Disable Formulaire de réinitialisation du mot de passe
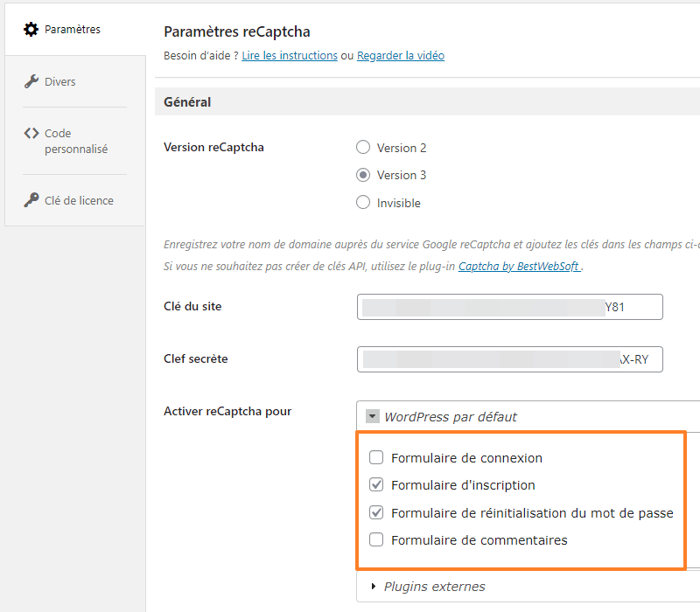 coord(376,512)
